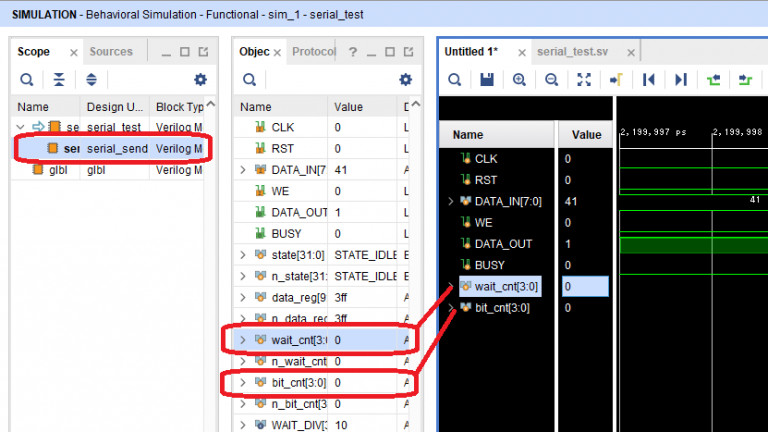768x432 pixels.
Task: Open Scope panel settings gear
Action: (x=200, y=80)
